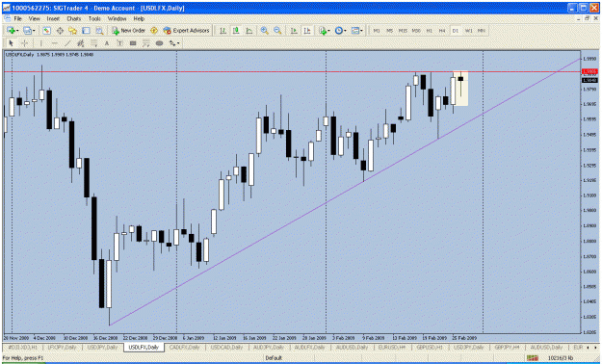Switch chart to Candlesticks mode
The image size is (602, 364).
(236, 31)
